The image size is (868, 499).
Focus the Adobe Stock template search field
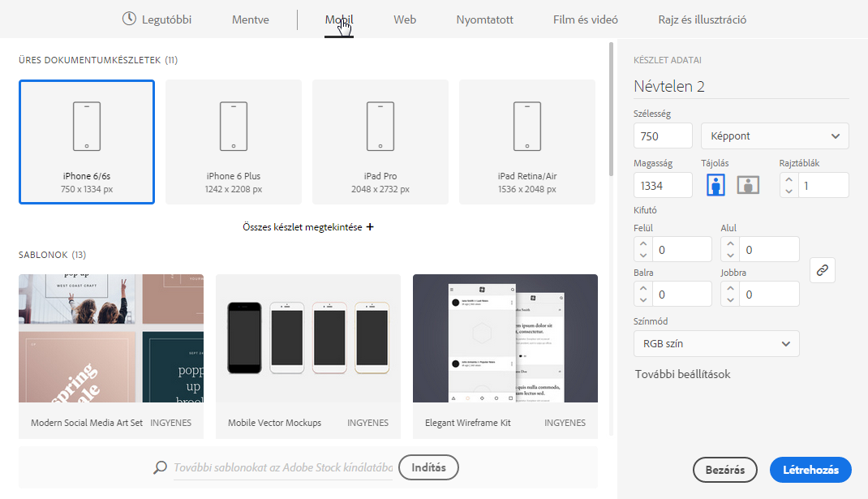click(x=283, y=467)
